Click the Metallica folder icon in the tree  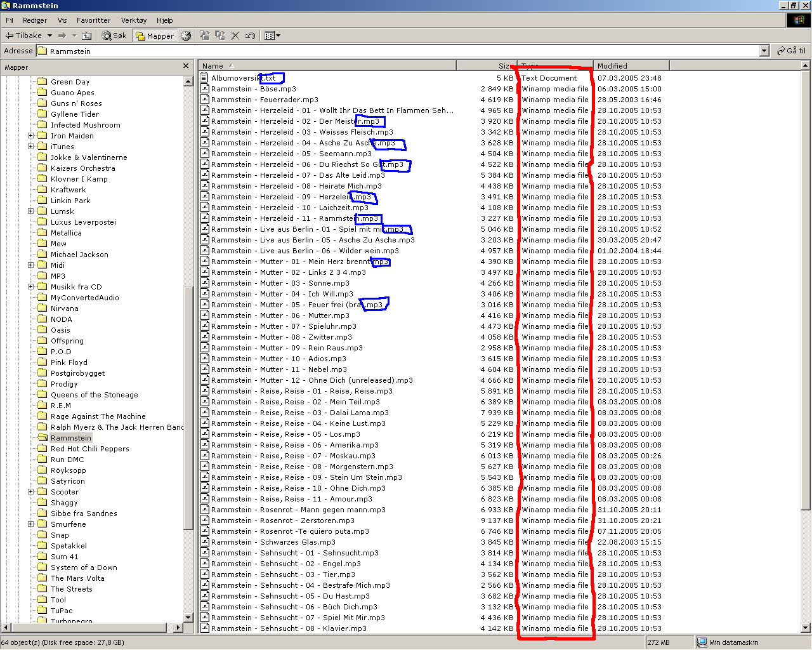pyautogui.click(x=43, y=232)
